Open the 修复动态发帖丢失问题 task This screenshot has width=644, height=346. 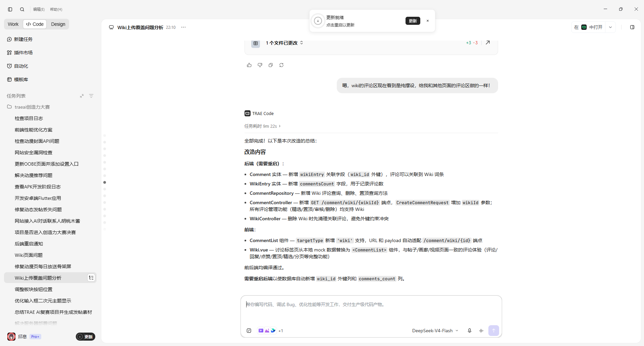click(x=50, y=210)
